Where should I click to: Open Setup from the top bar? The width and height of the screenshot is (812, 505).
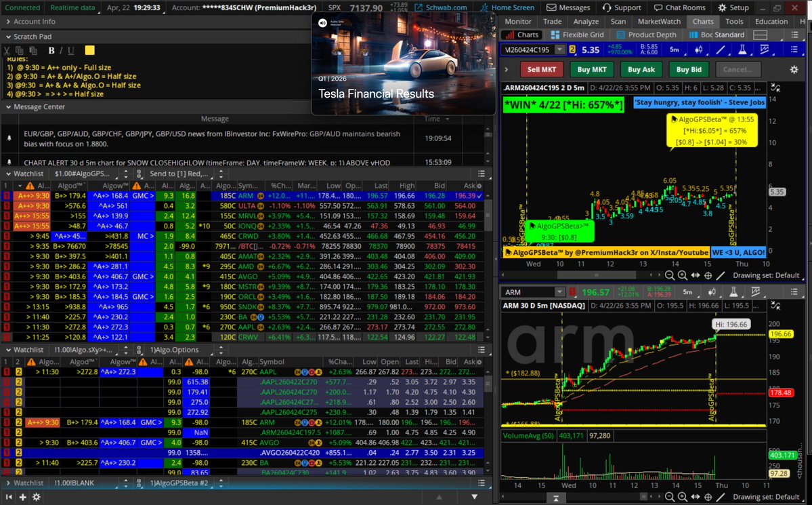[x=733, y=7]
